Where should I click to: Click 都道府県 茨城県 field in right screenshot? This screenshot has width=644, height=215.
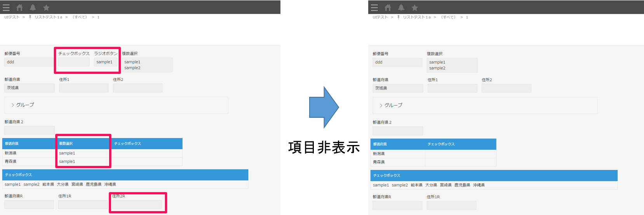click(398, 88)
